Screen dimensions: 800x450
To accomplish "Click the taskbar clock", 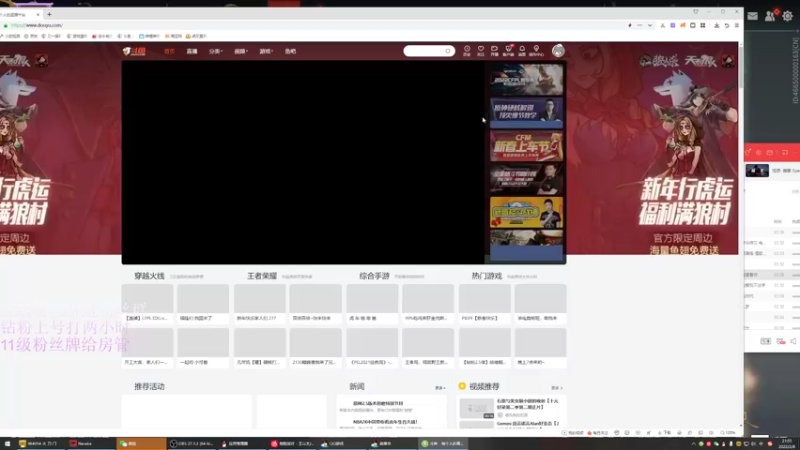I will [x=788, y=443].
